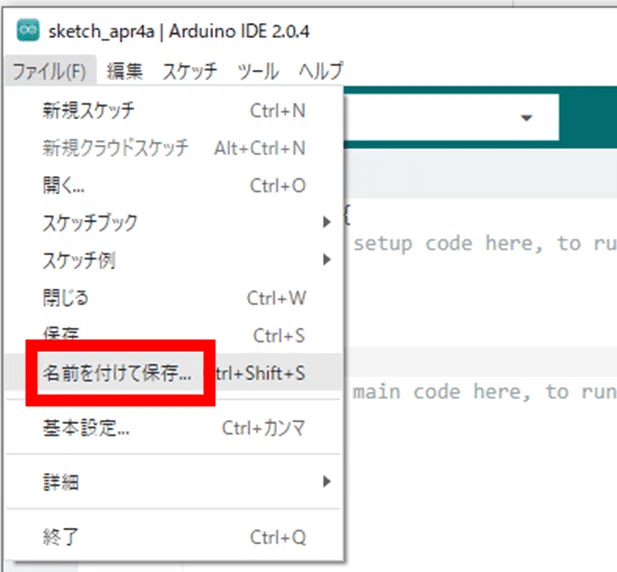The height and width of the screenshot is (572, 617).
Task: Choose 開く... menu entry
Action: coord(174,186)
